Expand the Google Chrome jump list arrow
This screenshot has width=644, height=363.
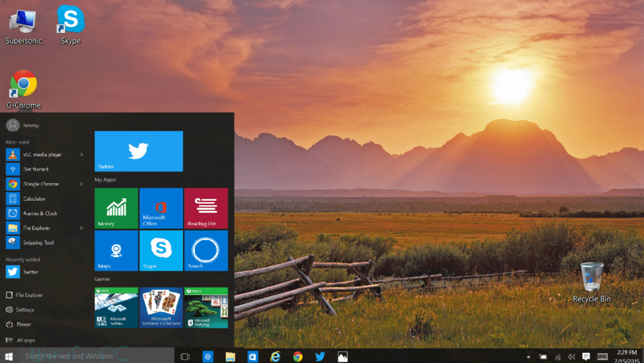pos(81,184)
